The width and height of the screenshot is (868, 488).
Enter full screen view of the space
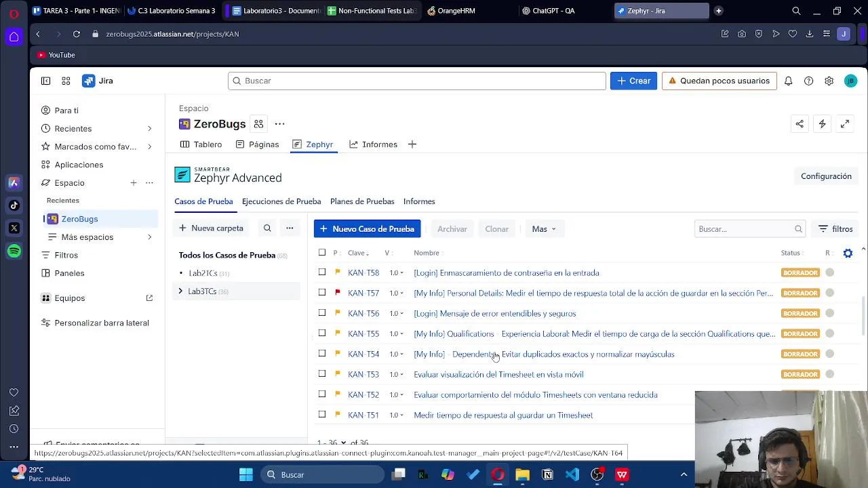845,124
